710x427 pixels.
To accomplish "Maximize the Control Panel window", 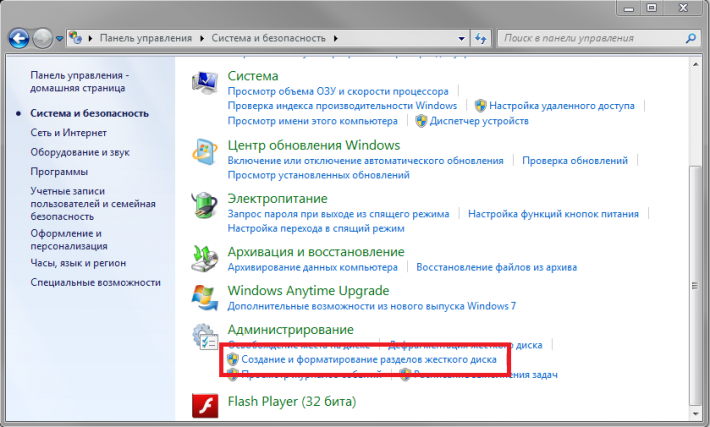I will [651, 8].
